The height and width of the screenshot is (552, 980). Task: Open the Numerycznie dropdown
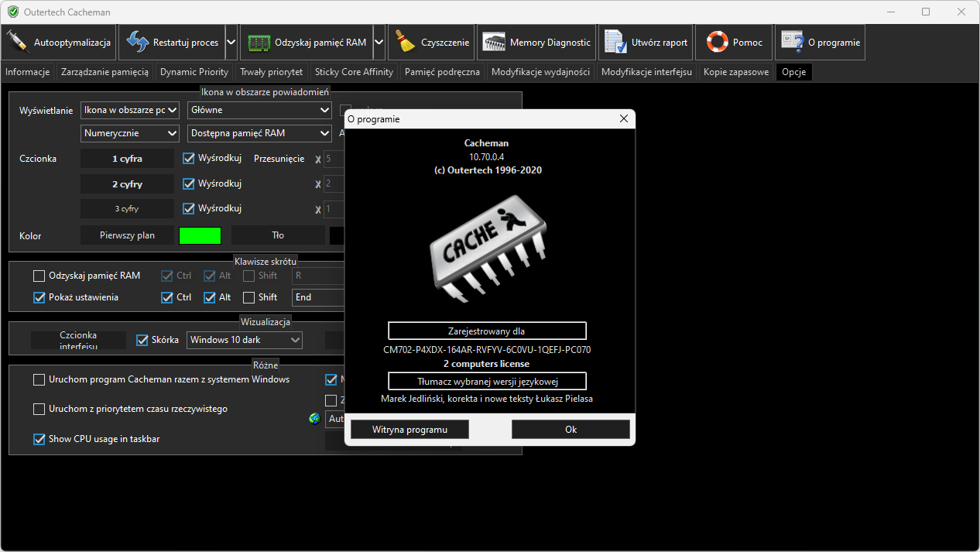point(130,133)
